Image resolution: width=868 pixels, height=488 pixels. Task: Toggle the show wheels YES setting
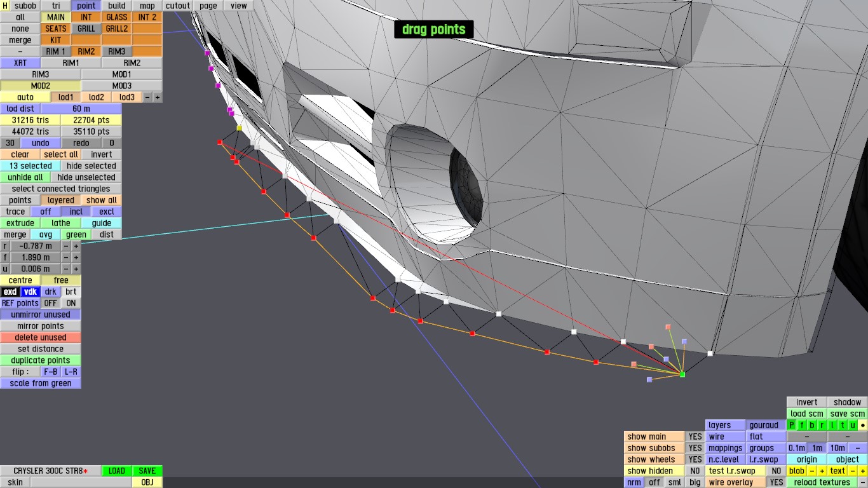696,459
